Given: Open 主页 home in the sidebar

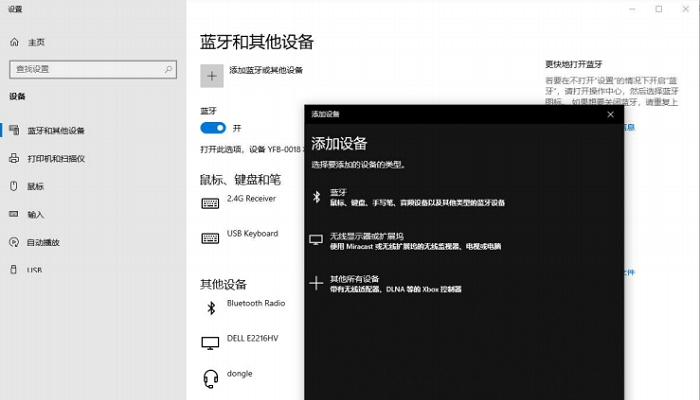Looking at the screenshot, I should [x=36, y=42].
